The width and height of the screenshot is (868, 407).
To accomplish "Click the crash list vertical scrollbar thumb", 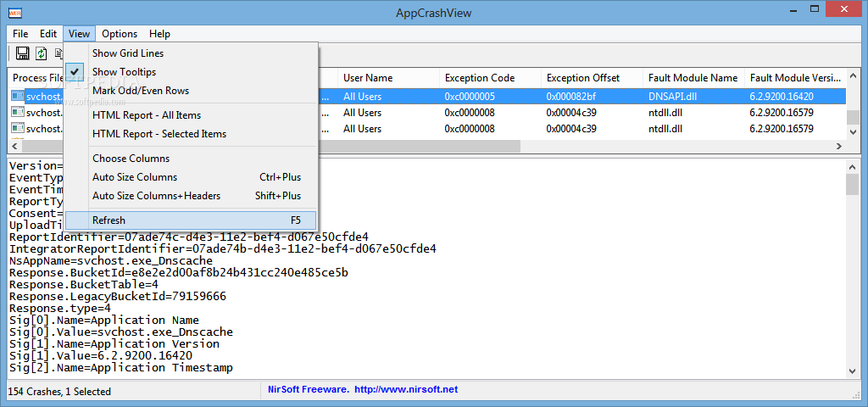I will tap(853, 117).
